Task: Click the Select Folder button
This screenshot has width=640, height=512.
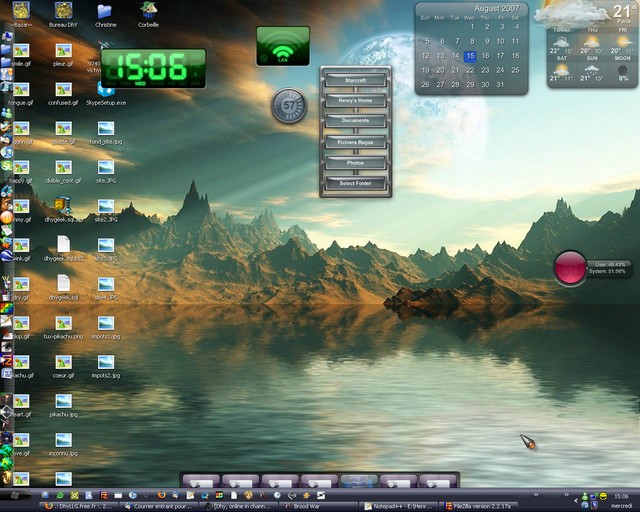Action: coord(355,183)
